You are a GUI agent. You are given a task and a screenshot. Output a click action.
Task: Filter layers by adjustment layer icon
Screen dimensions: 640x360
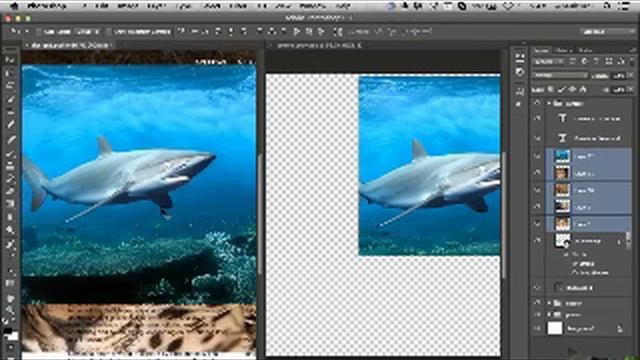pyautogui.click(x=584, y=62)
